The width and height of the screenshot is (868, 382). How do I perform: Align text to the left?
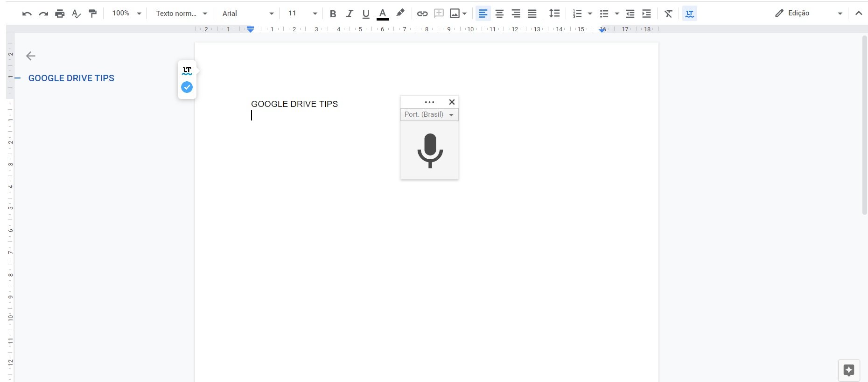coord(483,14)
